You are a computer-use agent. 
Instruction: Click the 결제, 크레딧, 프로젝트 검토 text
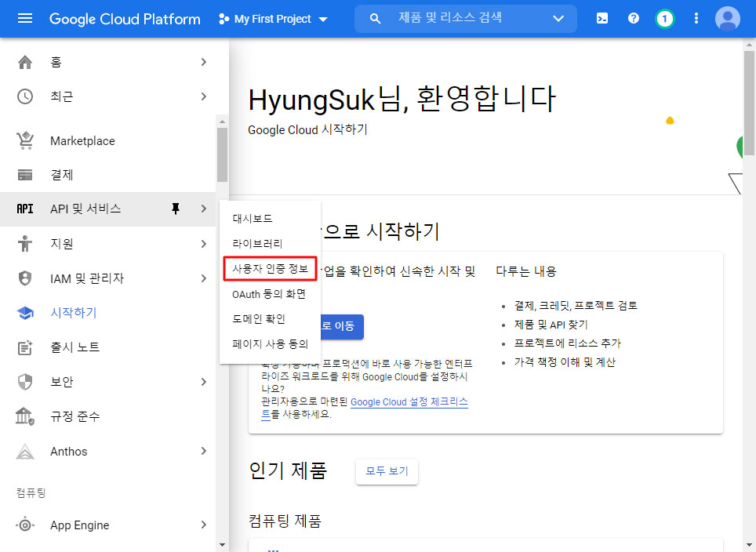(x=576, y=306)
